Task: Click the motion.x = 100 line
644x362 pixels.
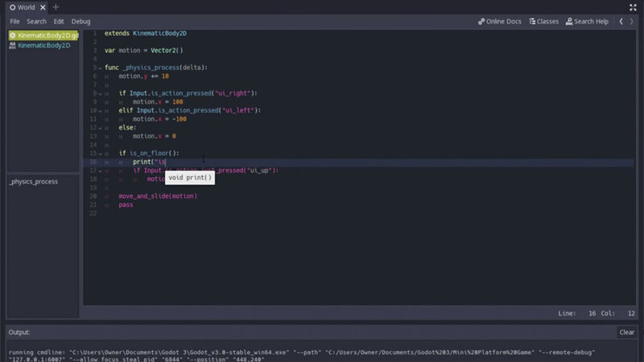Action: point(158,102)
